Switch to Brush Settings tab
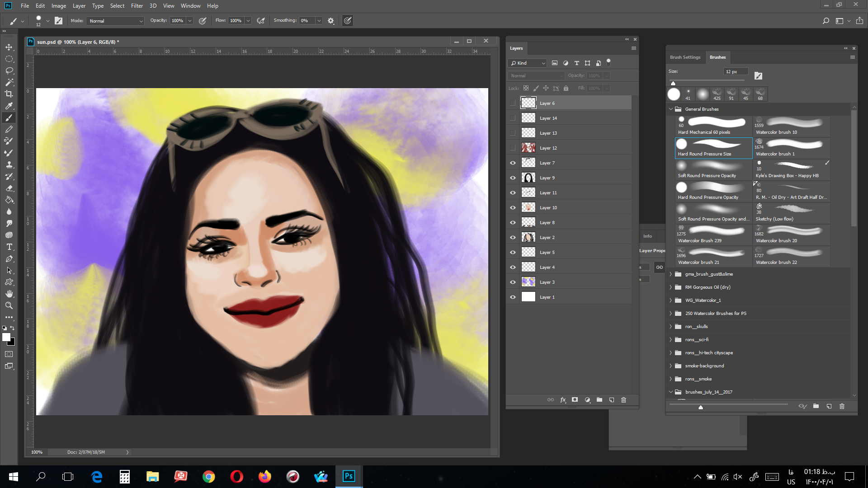 [685, 57]
